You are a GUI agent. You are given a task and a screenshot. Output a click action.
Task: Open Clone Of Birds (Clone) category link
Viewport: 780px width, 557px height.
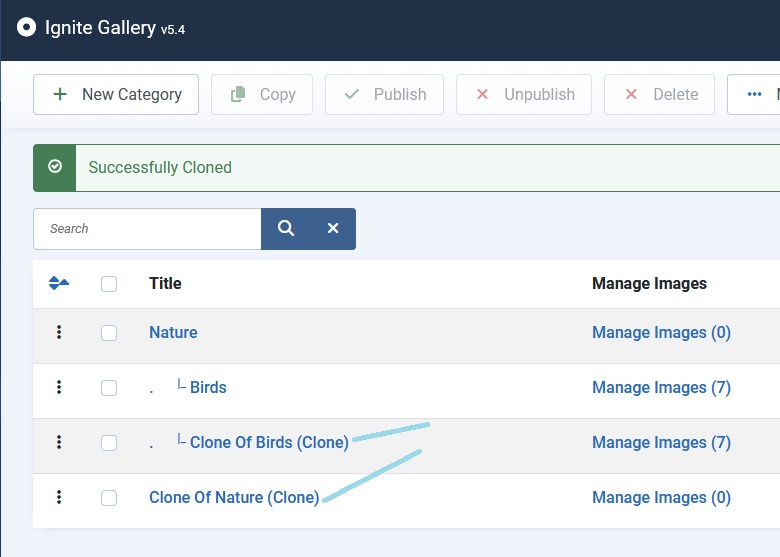coord(269,443)
